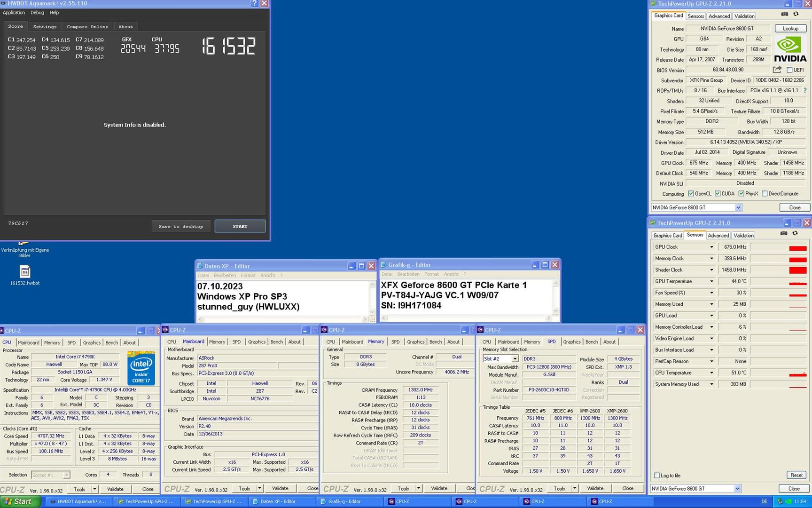Click Validate button in CPU-Z Memory window

click(x=439, y=488)
